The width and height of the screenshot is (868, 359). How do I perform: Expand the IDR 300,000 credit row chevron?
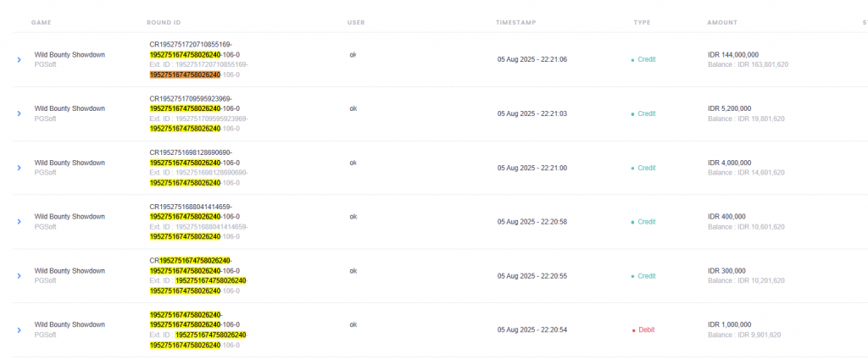pyautogui.click(x=19, y=275)
